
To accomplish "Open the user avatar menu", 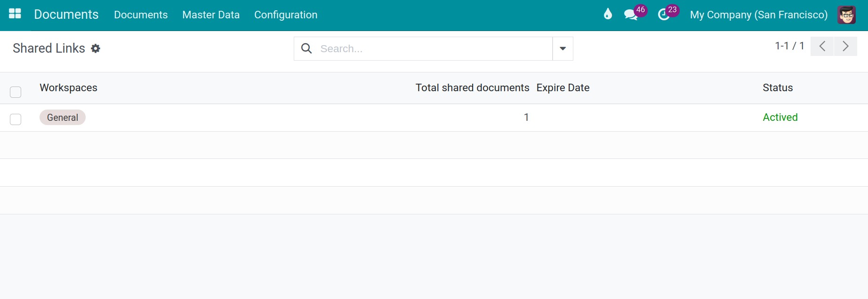I will tap(846, 15).
